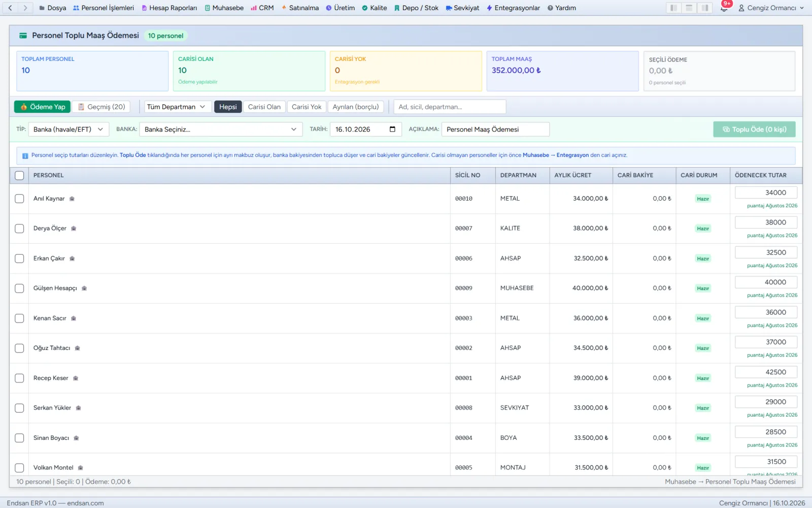The image size is (812, 508).
Task: Click Gülşen Hesapçı's payment amount field
Action: pos(766,282)
